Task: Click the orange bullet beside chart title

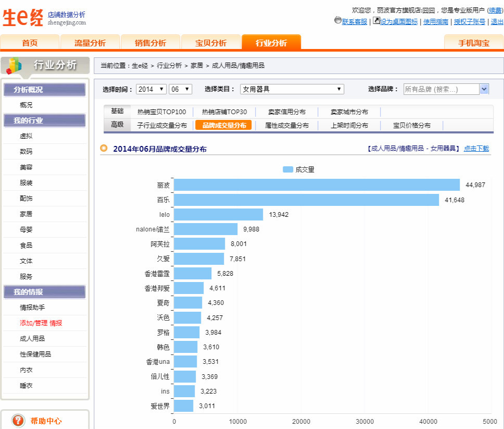Action: [104, 149]
